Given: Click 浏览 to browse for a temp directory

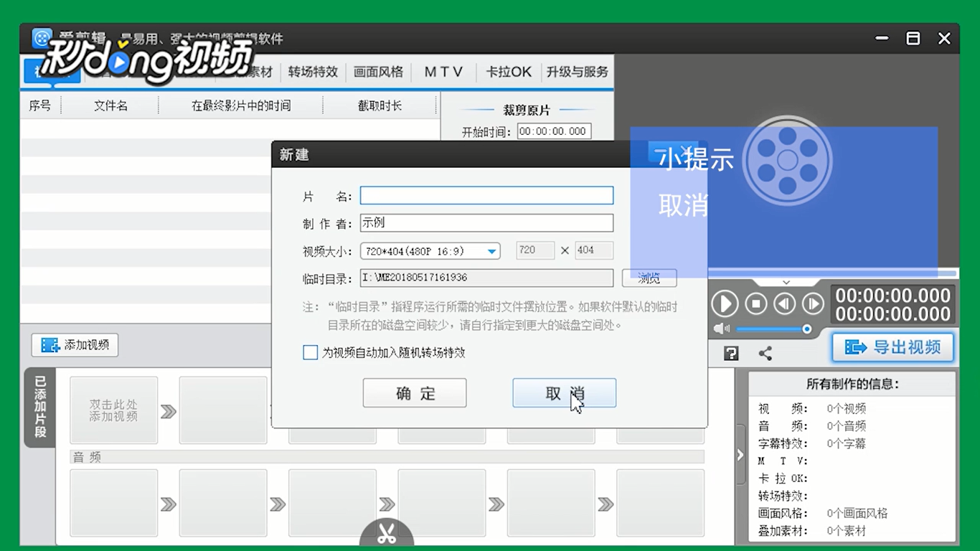Looking at the screenshot, I should point(649,278).
